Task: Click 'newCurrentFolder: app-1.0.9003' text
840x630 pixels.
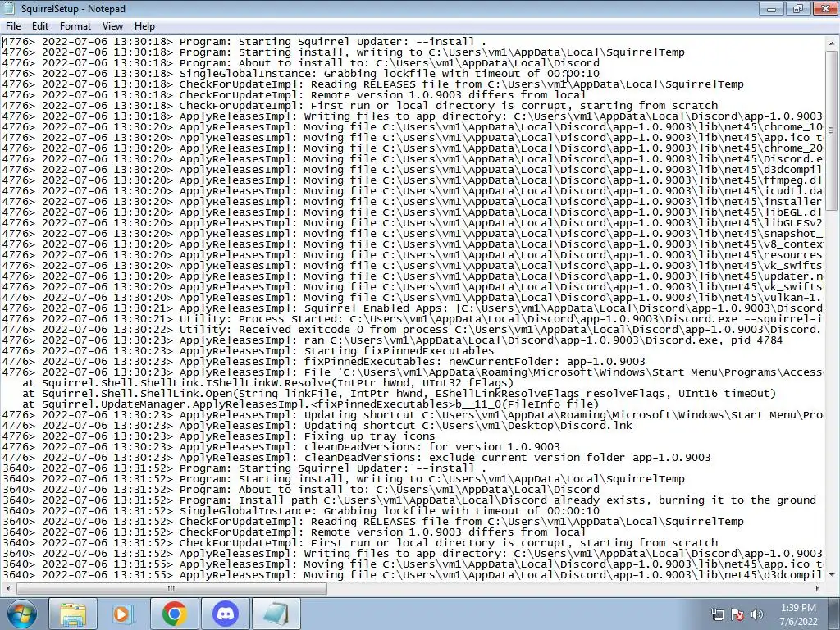Action: click(547, 362)
